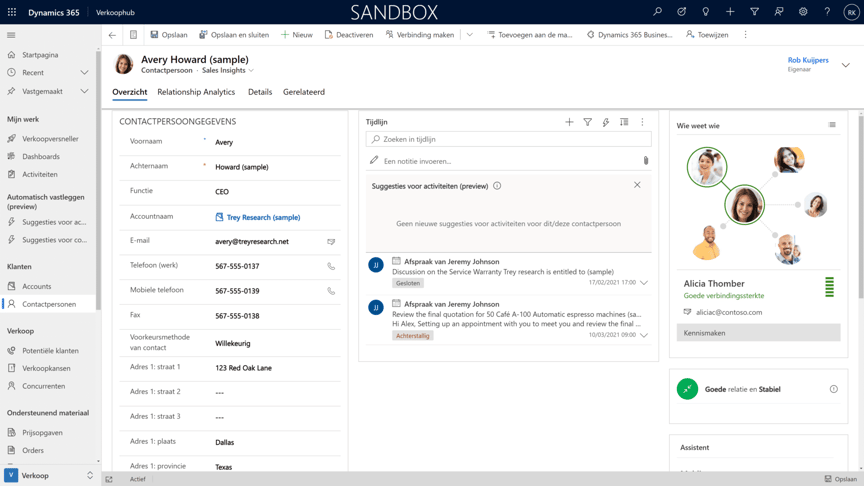Image resolution: width=864 pixels, height=486 pixels.
Task: Dismiss the activity suggestions card
Action: [637, 185]
